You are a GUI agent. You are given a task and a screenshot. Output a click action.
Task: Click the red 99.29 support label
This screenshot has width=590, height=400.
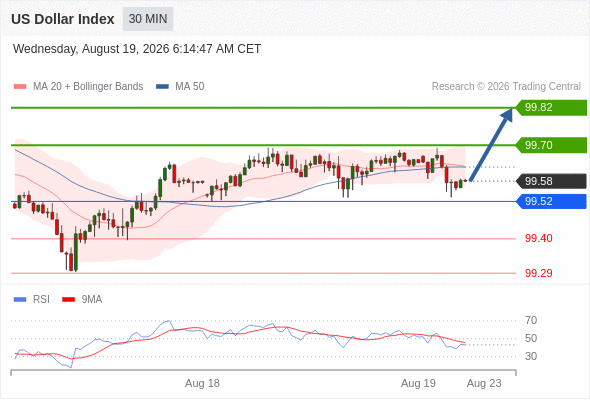539,273
